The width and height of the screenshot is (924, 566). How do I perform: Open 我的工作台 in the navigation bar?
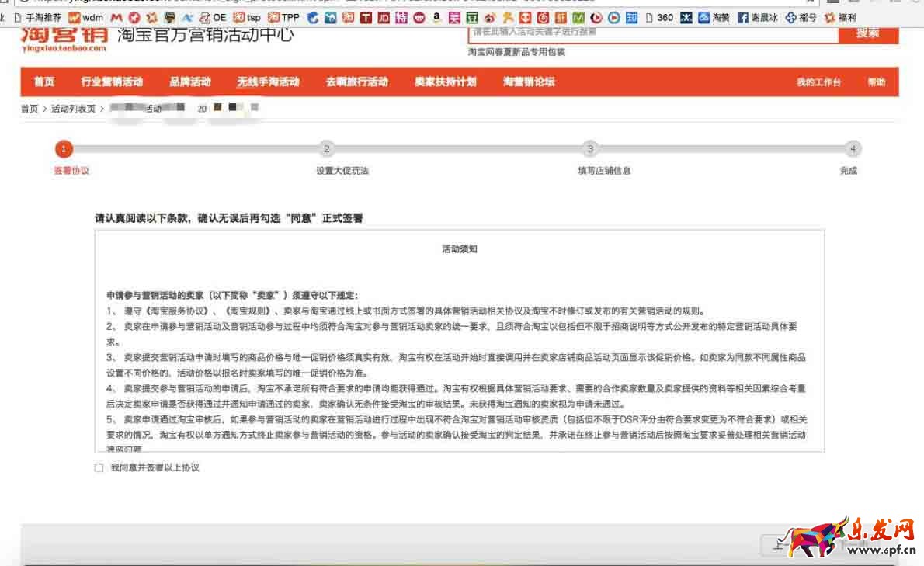point(818,82)
